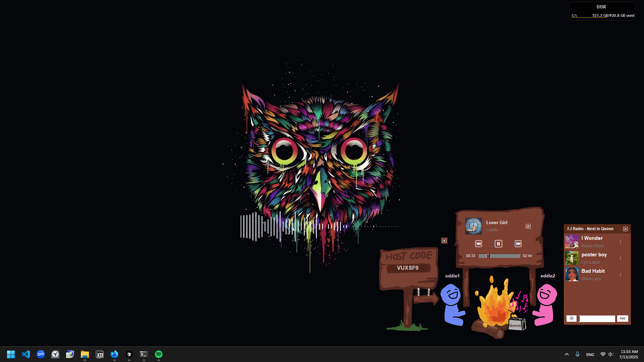Click the microphone tray icon
The width and height of the screenshot is (644, 362).
578,354
